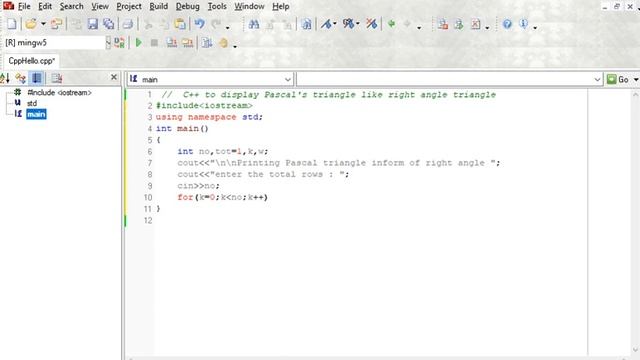This screenshot has height=360, width=640.
Task: Run program with green play button
Action: click(x=139, y=42)
